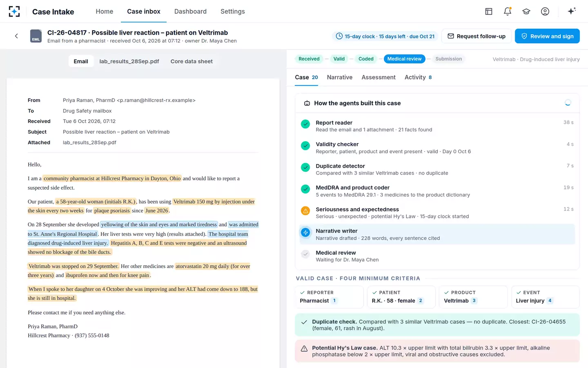588x368 pixels.
Task: Click the Duplicate check result banner
Action: [437, 325]
